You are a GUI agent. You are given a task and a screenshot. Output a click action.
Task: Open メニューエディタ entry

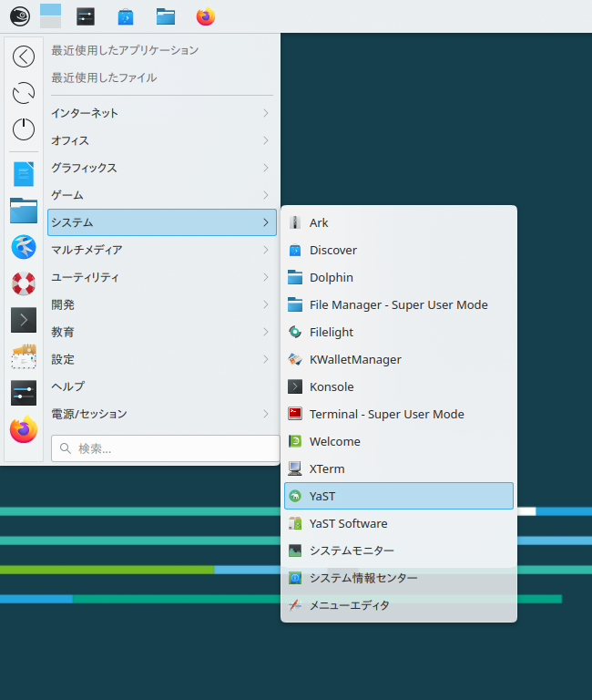pyautogui.click(x=399, y=605)
